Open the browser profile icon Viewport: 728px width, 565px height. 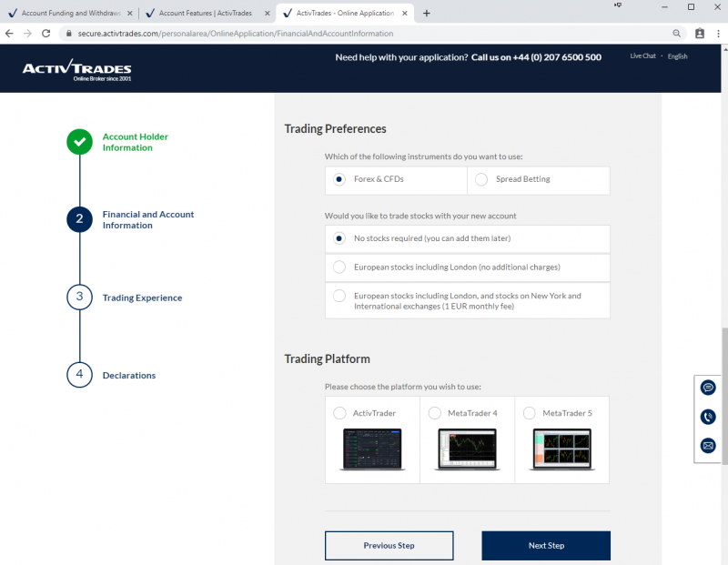coord(700,34)
